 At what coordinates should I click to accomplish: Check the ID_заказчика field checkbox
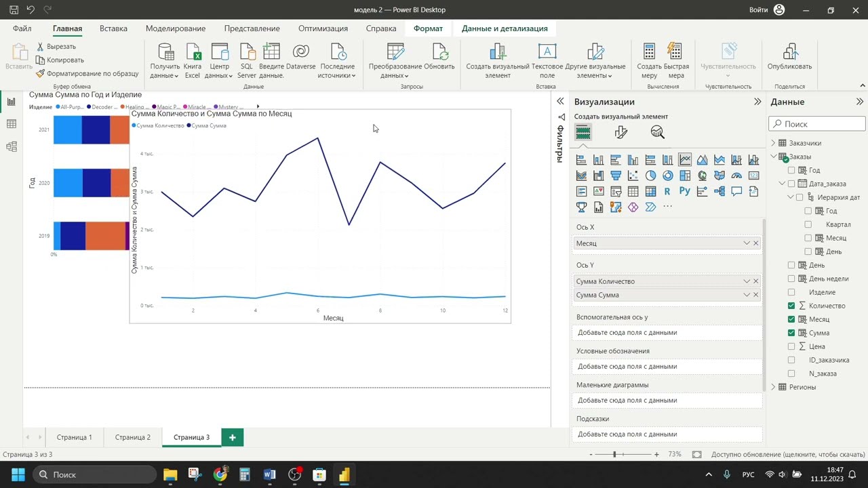tap(791, 360)
